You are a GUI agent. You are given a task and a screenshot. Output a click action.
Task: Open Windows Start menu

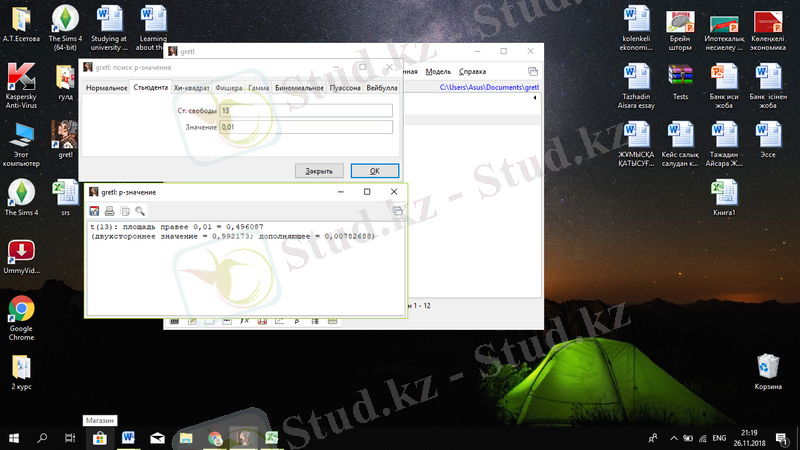tap(14, 438)
